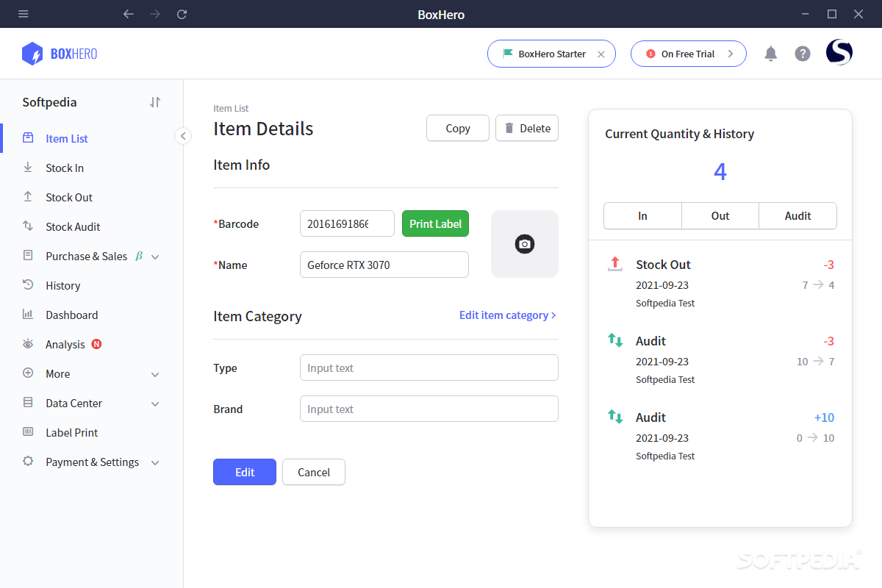Reload the page with refresh icon
Screen dimensions: 882x588
(182, 14)
